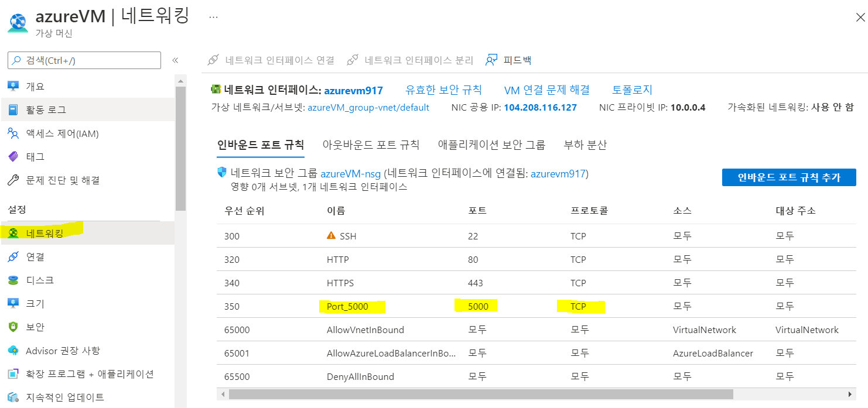Switch to 아웃바운드 포트 규칙 tab
The width and height of the screenshot is (868, 408).
[x=371, y=145]
